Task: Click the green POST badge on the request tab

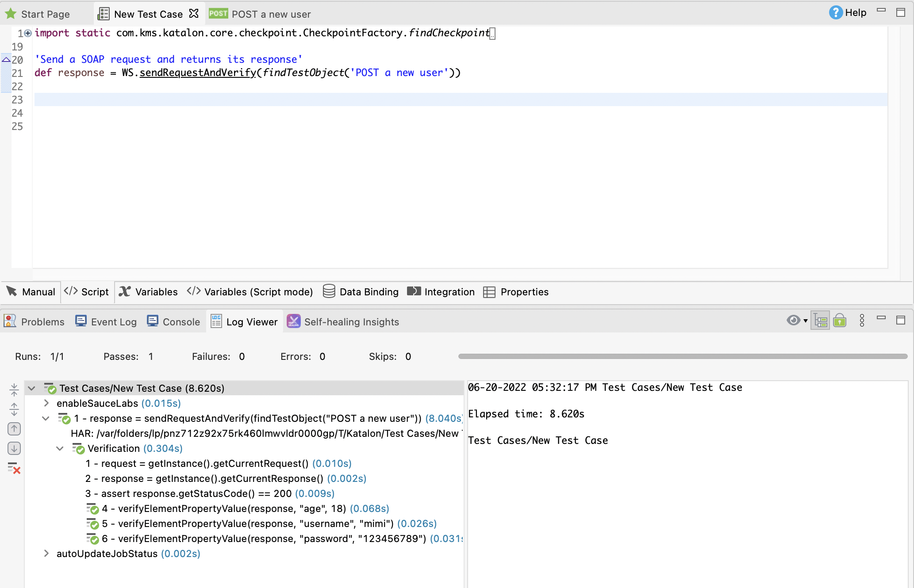Action: 218,14
